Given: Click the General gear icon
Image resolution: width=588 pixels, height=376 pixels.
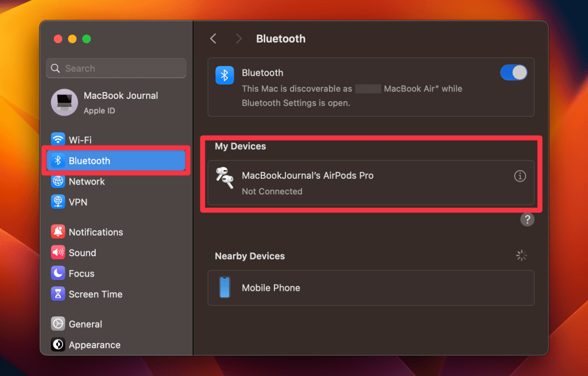Looking at the screenshot, I should (x=58, y=324).
